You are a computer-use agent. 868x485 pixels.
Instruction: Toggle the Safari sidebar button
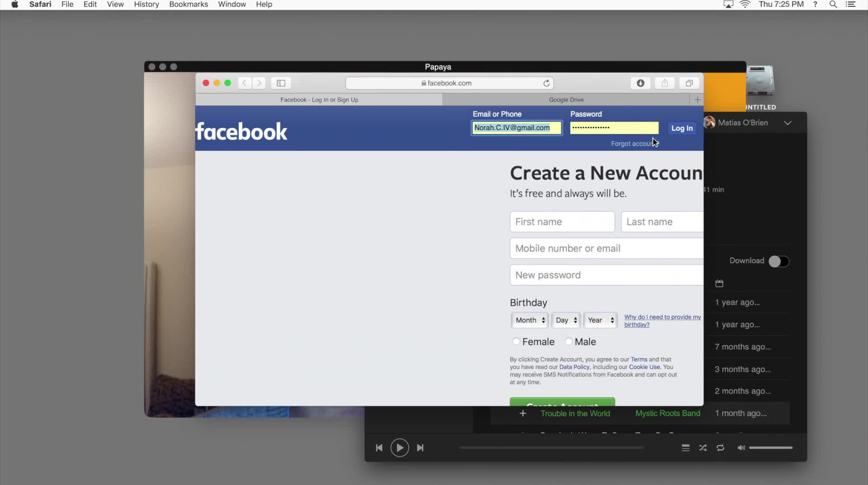tap(281, 83)
